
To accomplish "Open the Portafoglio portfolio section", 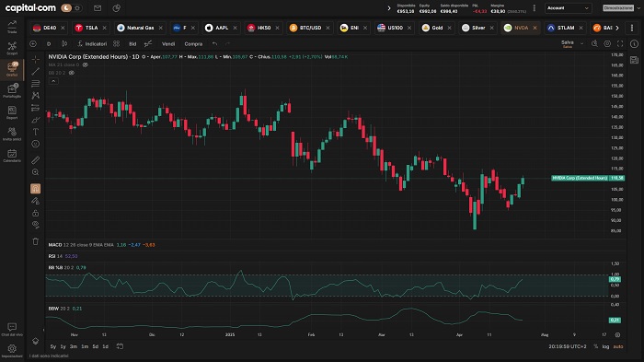I will [x=12, y=91].
